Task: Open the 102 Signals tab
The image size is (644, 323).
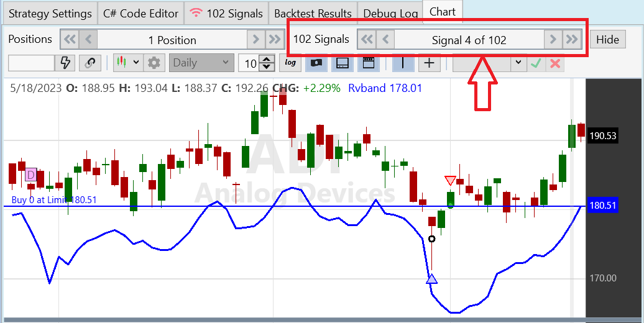Action: point(226,14)
